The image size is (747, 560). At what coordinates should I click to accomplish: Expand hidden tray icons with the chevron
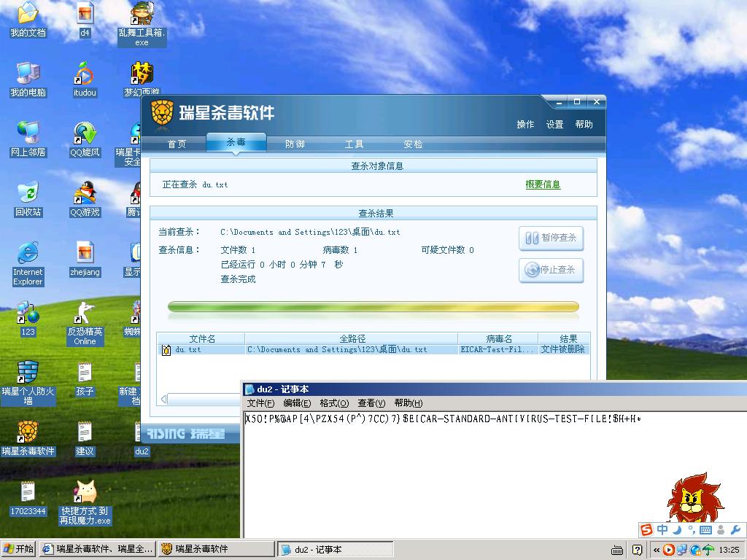tap(657, 550)
